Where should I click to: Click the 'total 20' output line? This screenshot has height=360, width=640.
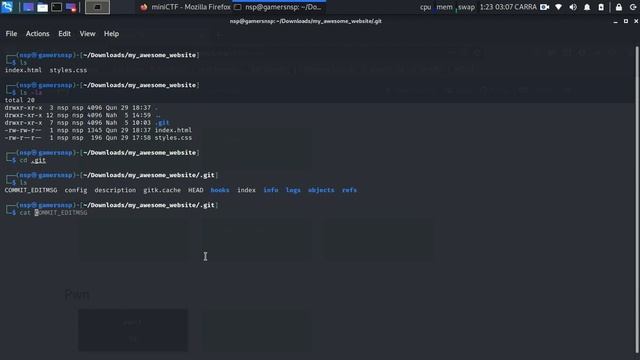click(20, 100)
